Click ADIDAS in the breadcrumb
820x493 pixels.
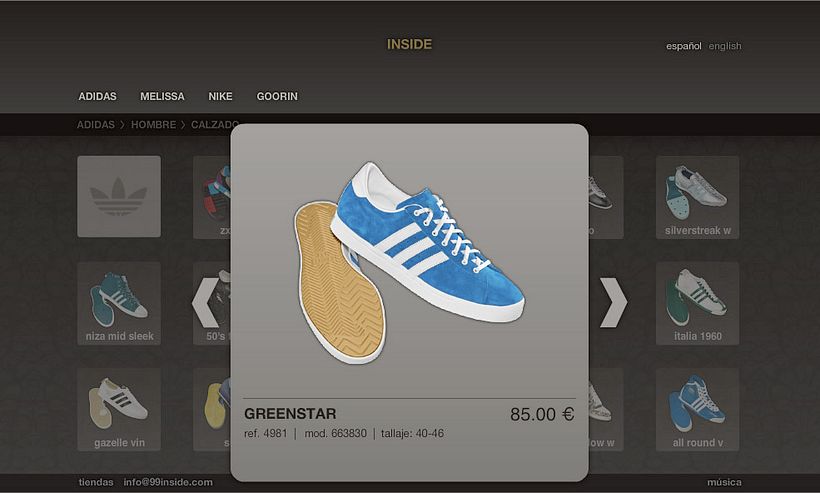(96, 124)
